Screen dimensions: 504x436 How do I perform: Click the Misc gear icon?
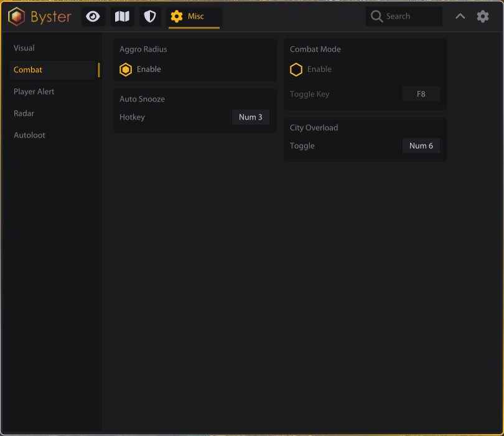coord(177,16)
